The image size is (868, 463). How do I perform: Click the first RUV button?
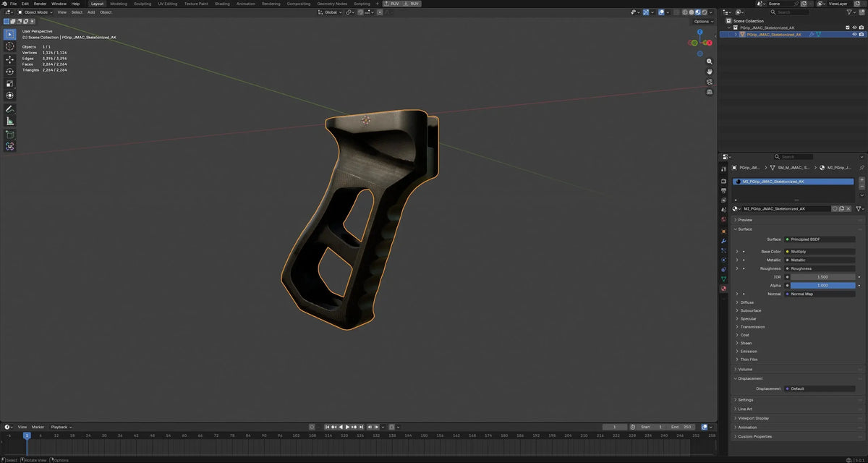[x=392, y=4]
